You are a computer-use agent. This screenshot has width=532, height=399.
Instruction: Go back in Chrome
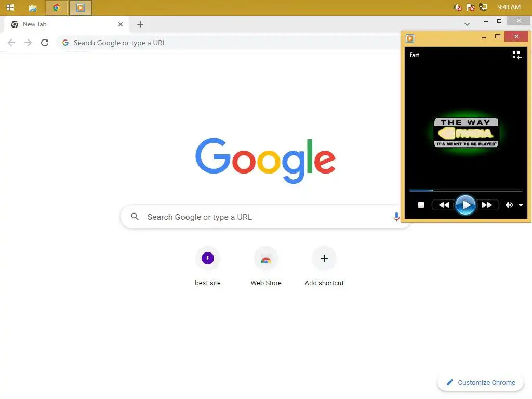pos(11,43)
